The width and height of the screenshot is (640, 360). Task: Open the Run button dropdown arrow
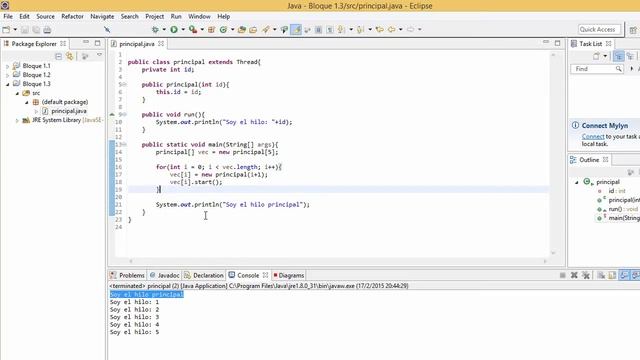coord(183,29)
